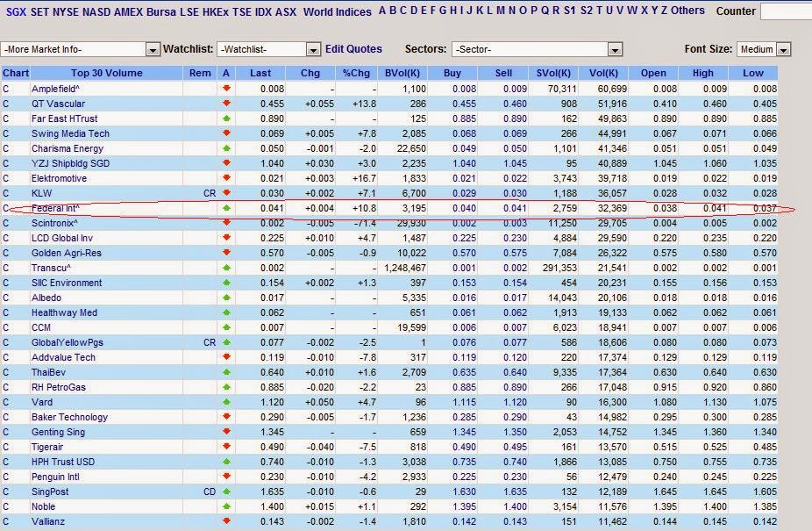
Task: Open the Font Size Medium dropdown
Action: tap(763, 49)
